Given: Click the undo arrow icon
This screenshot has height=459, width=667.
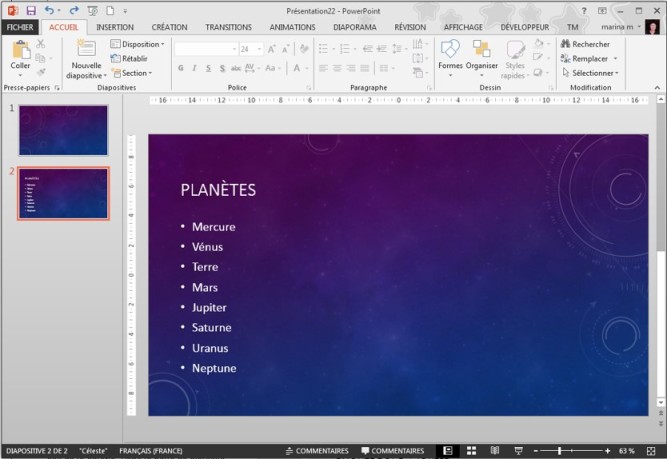Looking at the screenshot, I should (48, 9).
